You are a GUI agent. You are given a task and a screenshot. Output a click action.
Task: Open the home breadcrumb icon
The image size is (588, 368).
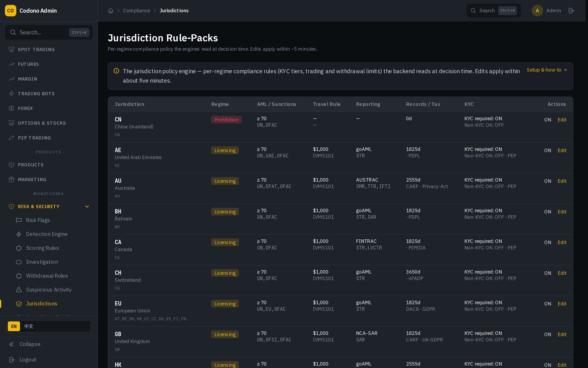(x=110, y=10)
